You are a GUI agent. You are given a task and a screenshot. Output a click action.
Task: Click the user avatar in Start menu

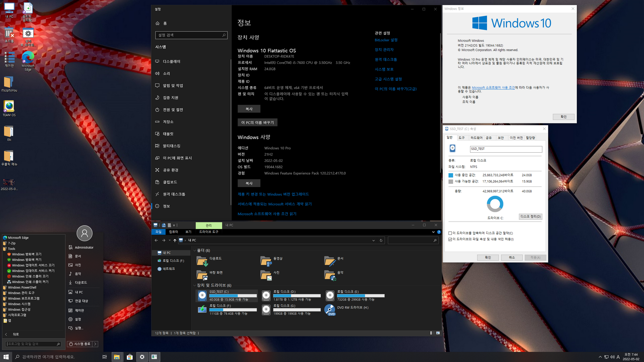[x=84, y=233]
